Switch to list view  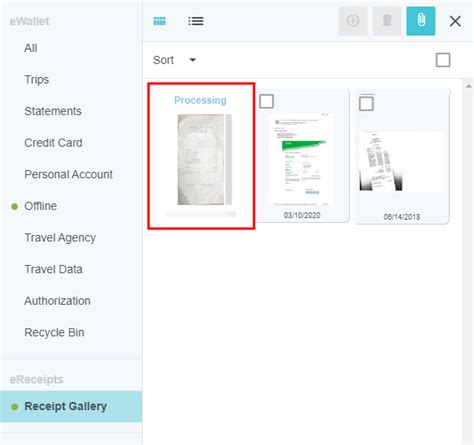click(x=196, y=21)
